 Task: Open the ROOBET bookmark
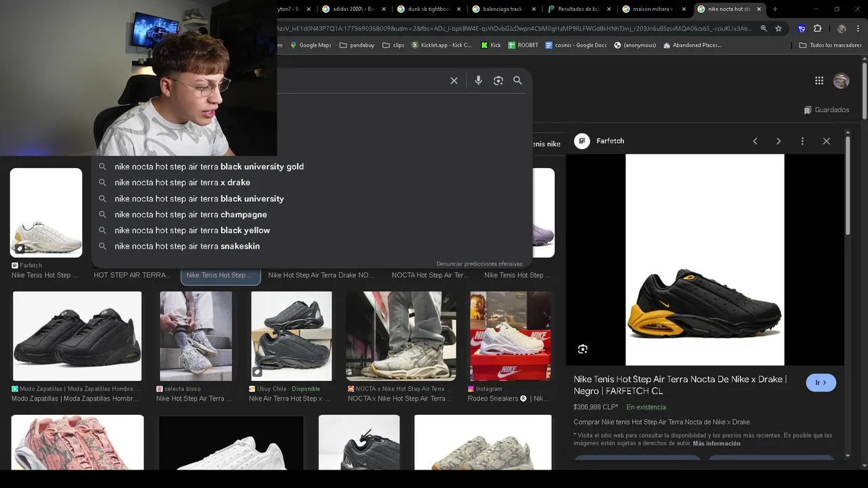pos(523,45)
